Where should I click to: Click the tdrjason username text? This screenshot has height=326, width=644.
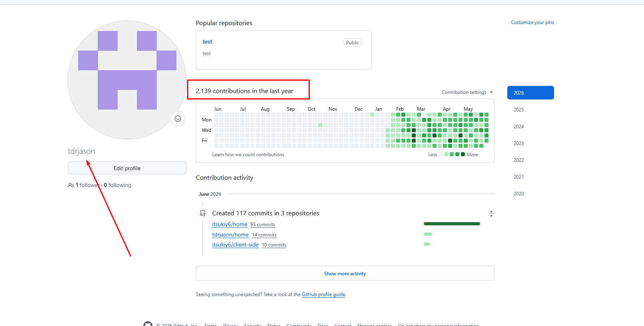[81, 151]
